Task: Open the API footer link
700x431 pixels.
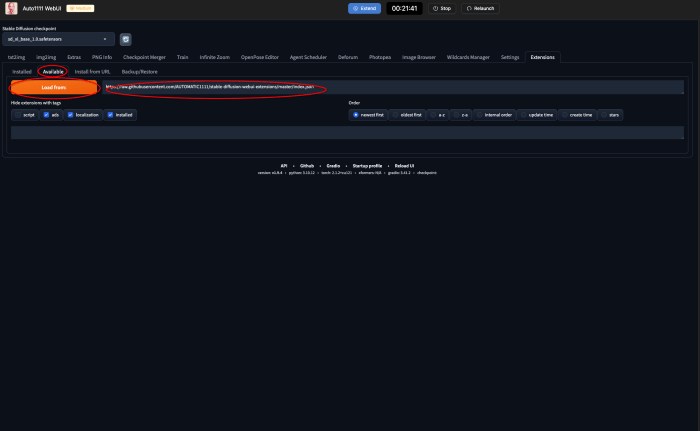Action: pos(284,166)
